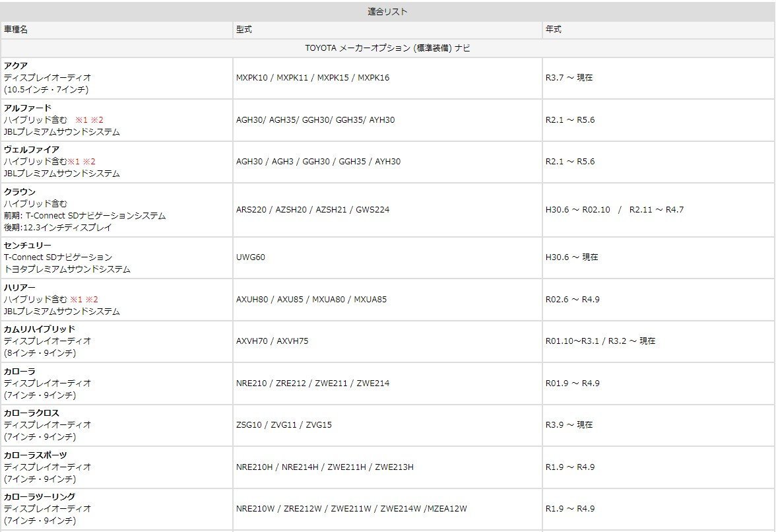776x532 pixels.
Task: Click the 年式 column header
Action: coord(554,30)
